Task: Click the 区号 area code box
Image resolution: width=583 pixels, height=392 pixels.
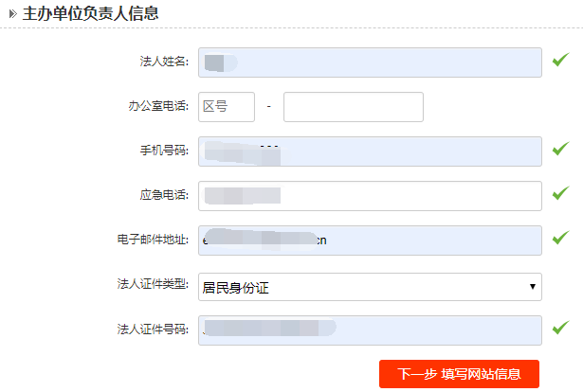Action: coord(227,107)
